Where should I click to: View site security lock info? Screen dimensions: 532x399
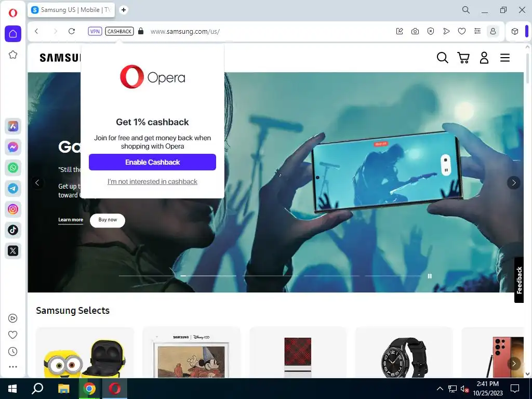pyautogui.click(x=141, y=31)
